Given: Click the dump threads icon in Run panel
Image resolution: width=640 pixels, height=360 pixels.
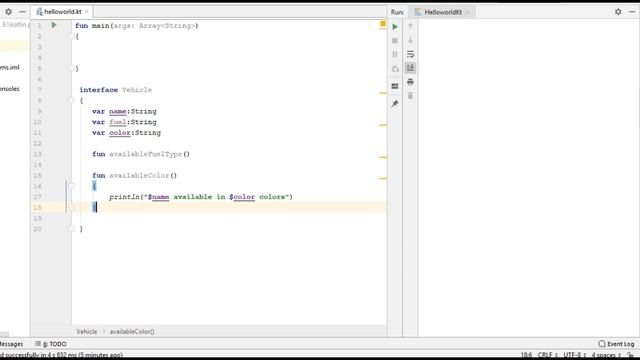Looking at the screenshot, I should tap(395, 69).
